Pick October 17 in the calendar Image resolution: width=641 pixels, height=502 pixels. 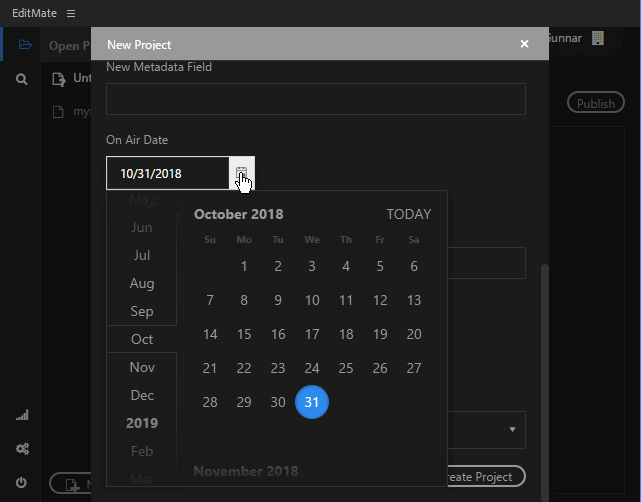pos(312,334)
